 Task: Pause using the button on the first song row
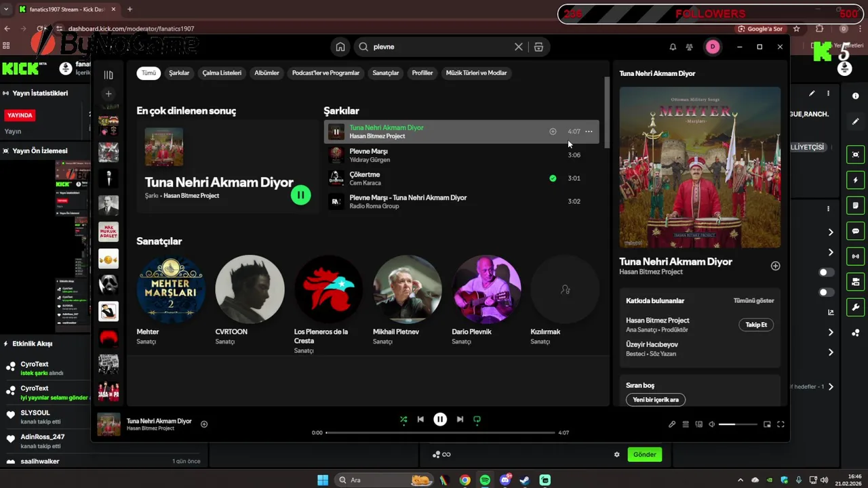click(336, 131)
